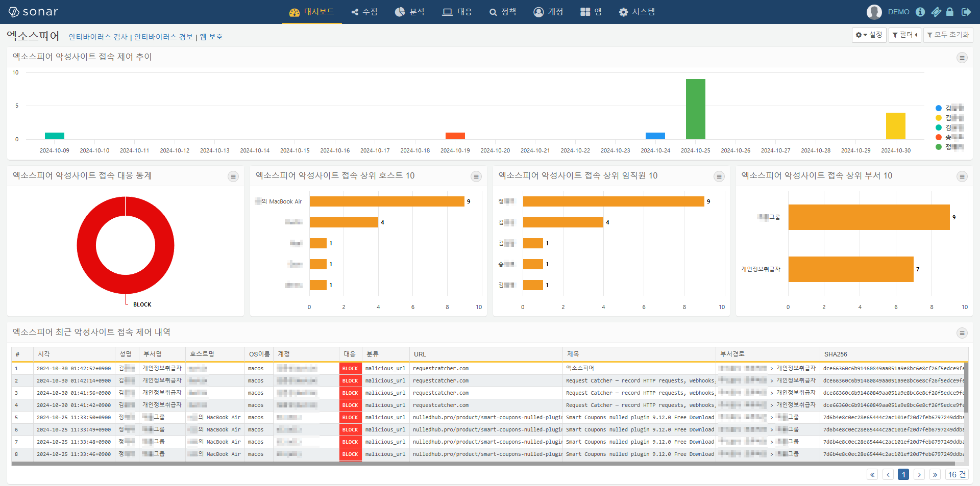Sort table by 부서명 column header

(162, 354)
